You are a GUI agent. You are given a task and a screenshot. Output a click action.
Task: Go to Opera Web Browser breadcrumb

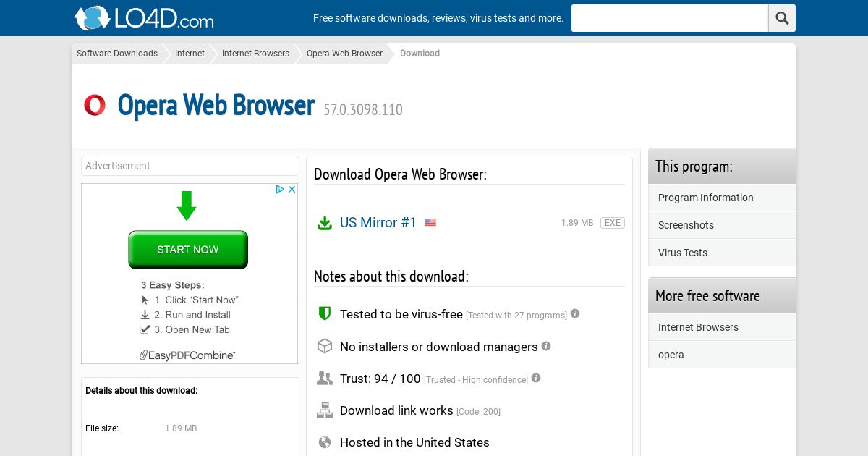(x=344, y=54)
